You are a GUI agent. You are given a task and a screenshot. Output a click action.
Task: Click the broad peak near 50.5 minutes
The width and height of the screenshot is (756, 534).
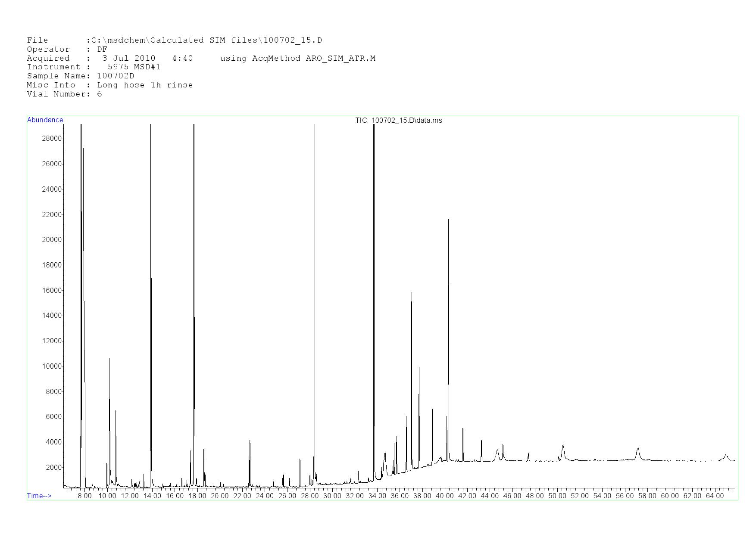[563, 445]
